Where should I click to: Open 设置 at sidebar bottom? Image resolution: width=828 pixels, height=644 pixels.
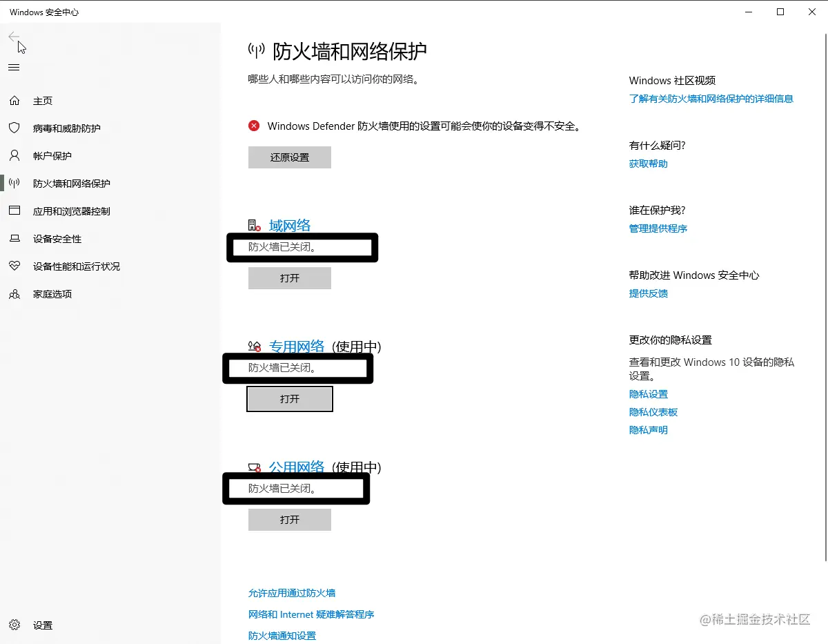pos(43,625)
